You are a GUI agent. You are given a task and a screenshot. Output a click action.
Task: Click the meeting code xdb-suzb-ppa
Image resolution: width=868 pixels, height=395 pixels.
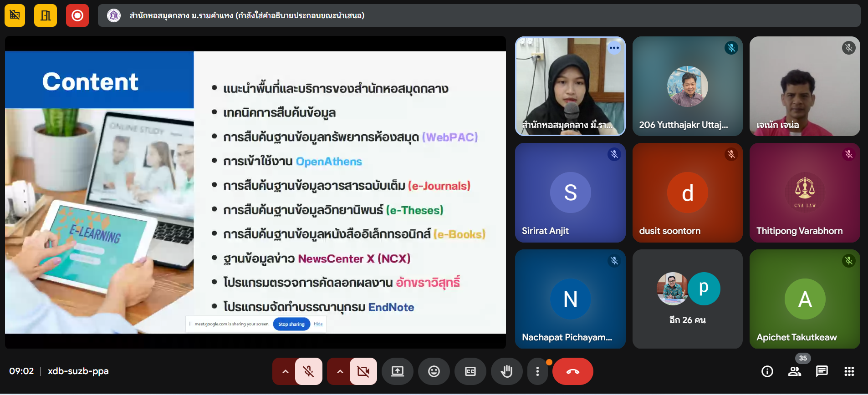tap(78, 371)
